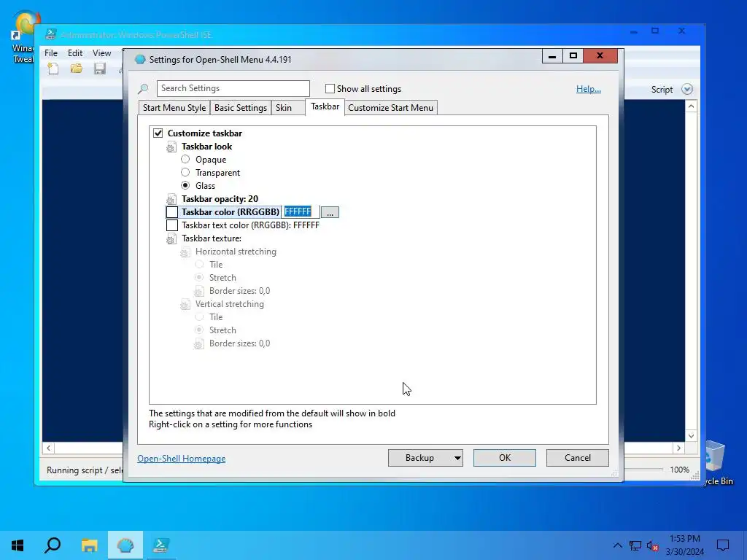
Task: Enable the Show all settings checkbox
Action: (330, 88)
